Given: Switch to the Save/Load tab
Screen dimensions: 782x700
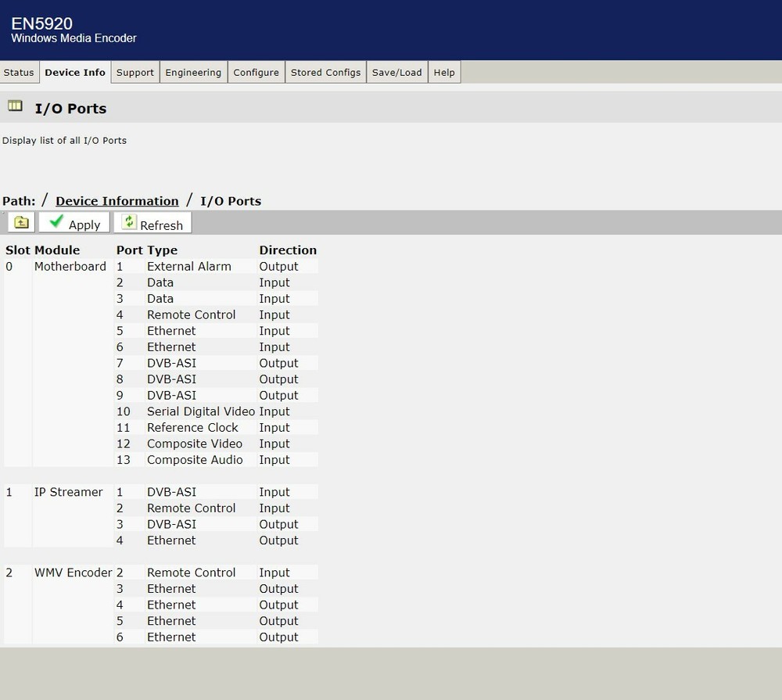Looking at the screenshot, I should tap(396, 73).
